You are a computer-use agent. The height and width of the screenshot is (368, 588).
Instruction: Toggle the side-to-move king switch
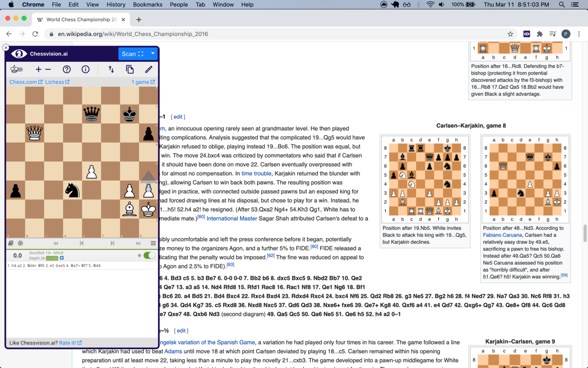(x=16, y=69)
